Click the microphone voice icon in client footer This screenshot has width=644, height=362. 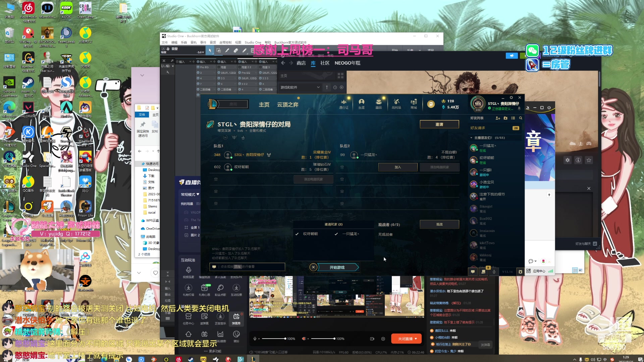point(494,271)
